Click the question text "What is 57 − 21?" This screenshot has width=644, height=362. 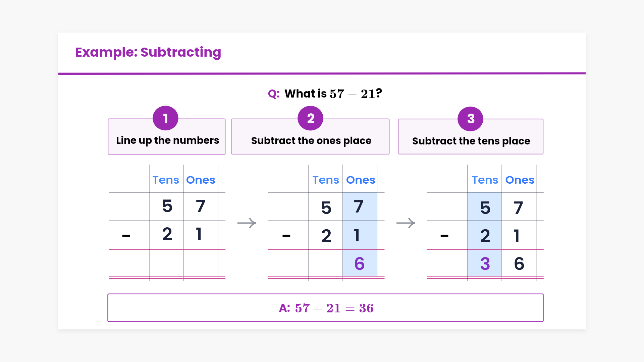pyautogui.click(x=333, y=94)
